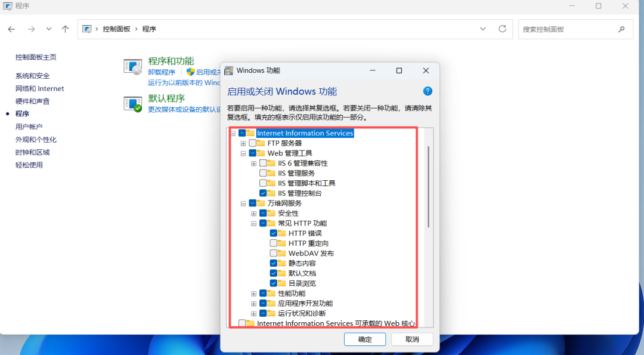Uncheck IIS 管理控制台 checkbox
This screenshot has height=355, width=644.
tap(263, 193)
